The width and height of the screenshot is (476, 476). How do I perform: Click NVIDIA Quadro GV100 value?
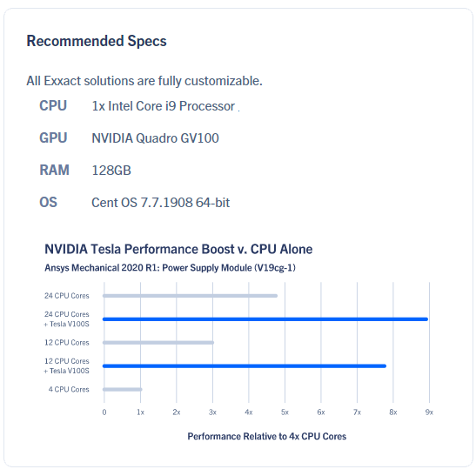coord(155,138)
